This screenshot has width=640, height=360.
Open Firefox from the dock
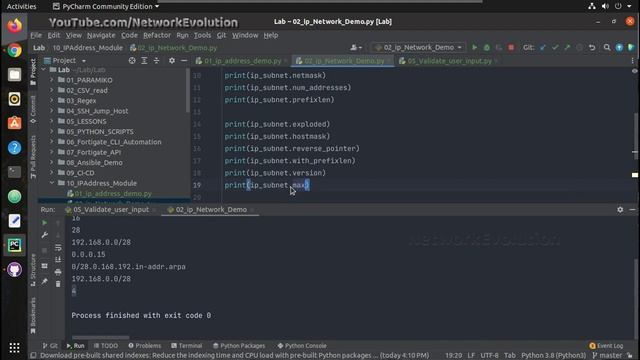14,26
